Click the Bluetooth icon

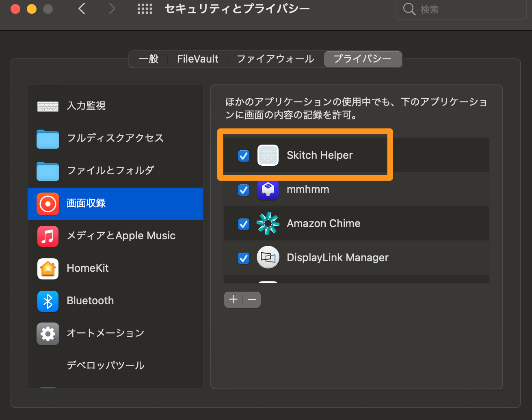pos(48,301)
